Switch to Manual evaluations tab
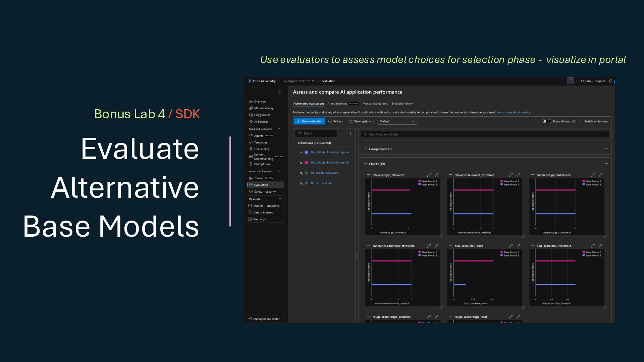 [x=375, y=104]
